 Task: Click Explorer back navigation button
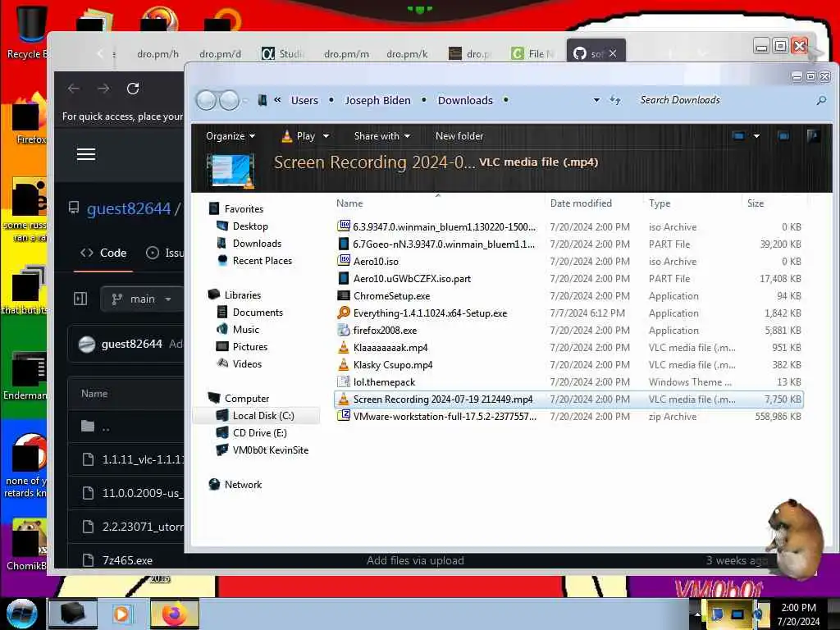[206, 100]
